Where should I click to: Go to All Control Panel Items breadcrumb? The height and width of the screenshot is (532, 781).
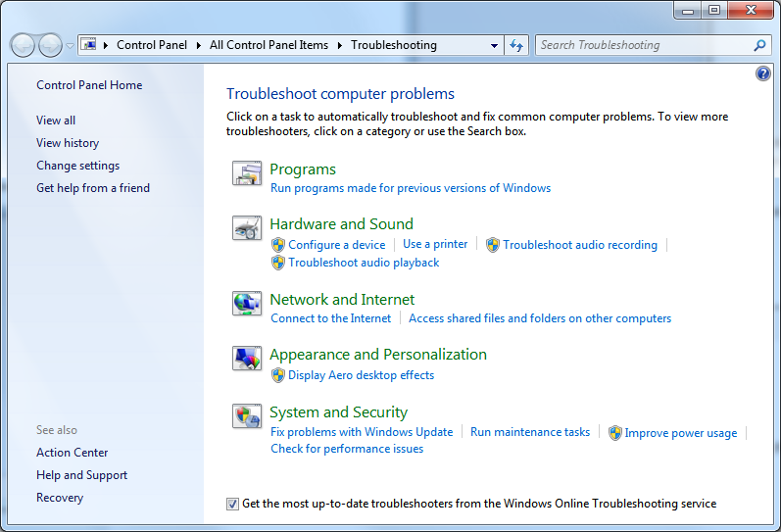[268, 45]
